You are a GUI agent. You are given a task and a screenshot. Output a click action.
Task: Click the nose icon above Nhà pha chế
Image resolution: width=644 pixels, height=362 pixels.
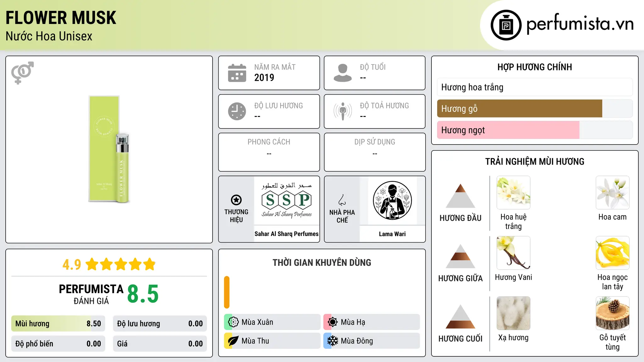342,200
